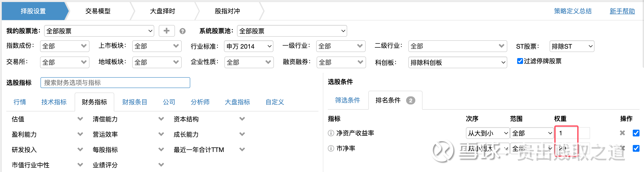
Task: Open the ST股票 dropdown
Action: [572, 46]
